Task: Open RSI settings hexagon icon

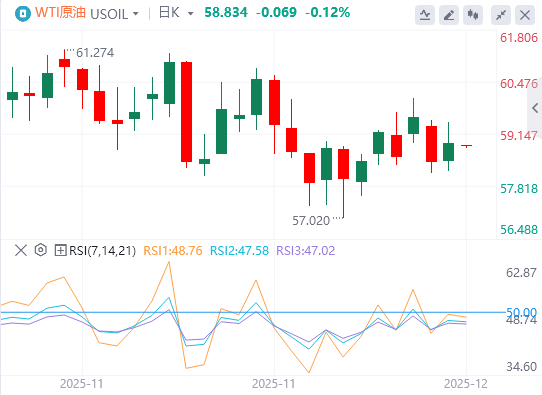Action: (x=41, y=250)
